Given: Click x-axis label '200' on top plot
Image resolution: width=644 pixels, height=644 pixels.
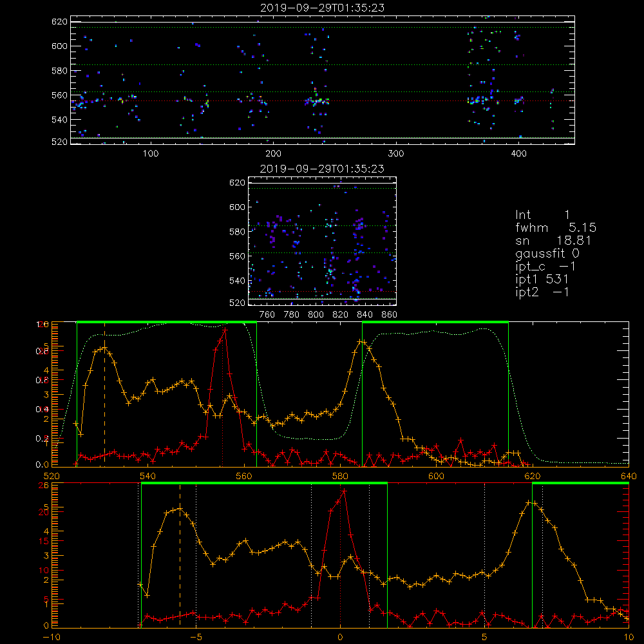Looking at the screenshot, I should pos(273,154).
